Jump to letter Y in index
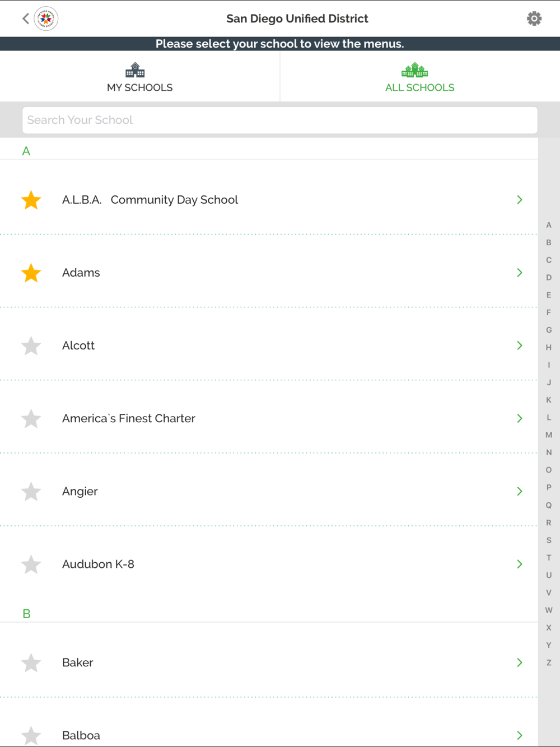560x747 pixels. click(549, 645)
